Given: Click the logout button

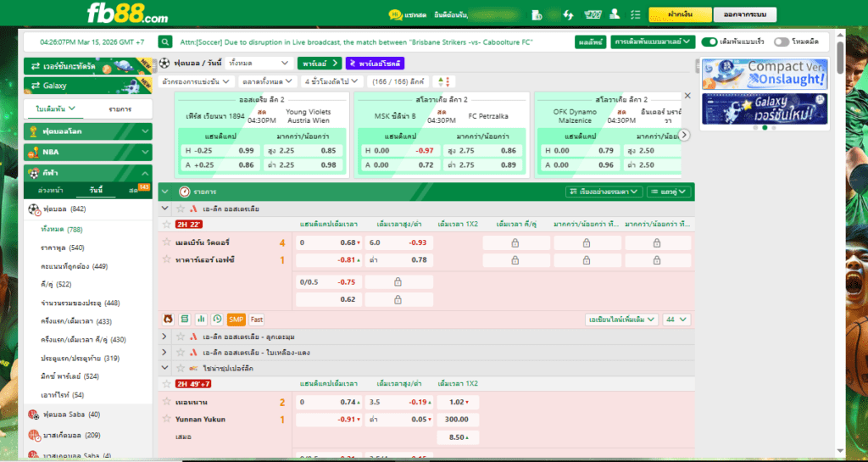Looking at the screenshot, I should pyautogui.click(x=744, y=15).
